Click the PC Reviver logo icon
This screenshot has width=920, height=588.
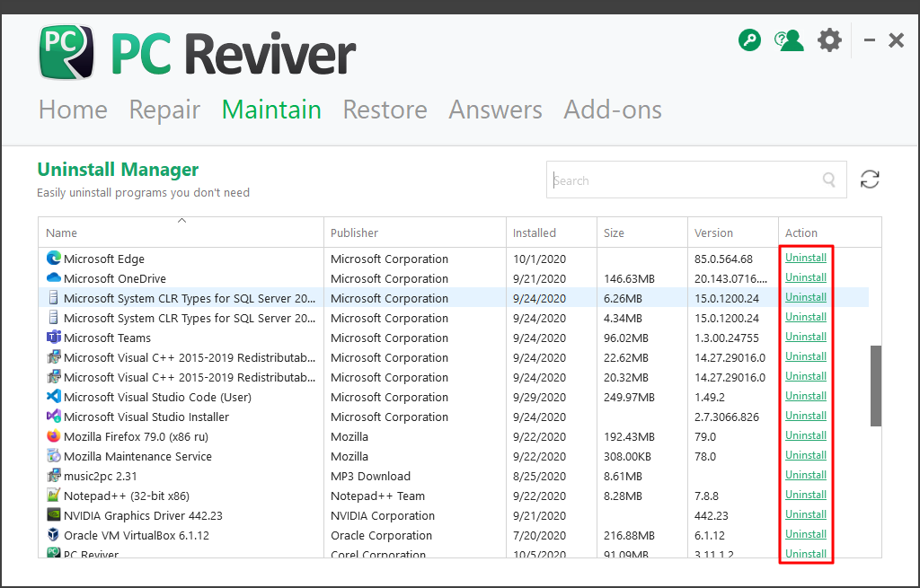[x=66, y=52]
